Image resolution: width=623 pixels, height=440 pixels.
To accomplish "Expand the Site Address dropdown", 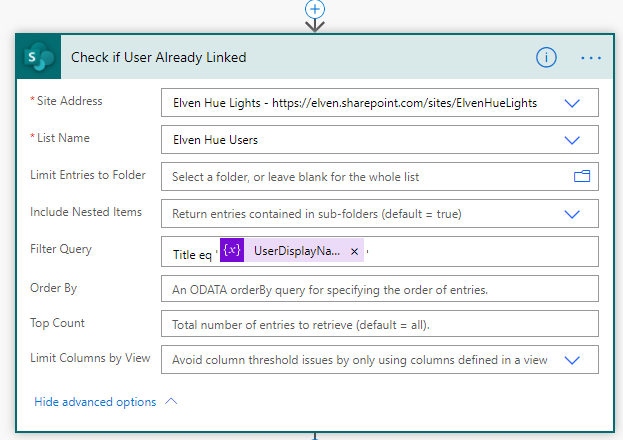I will pyautogui.click(x=572, y=103).
